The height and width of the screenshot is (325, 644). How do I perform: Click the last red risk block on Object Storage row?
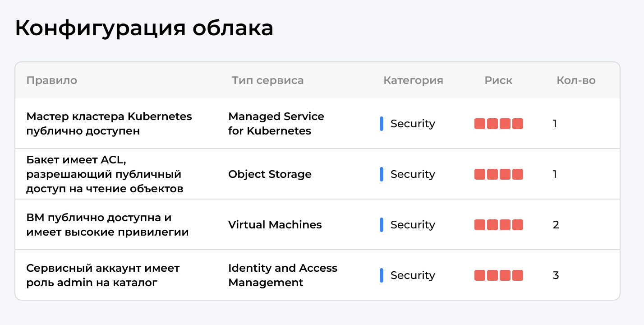pyautogui.click(x=518, y=174)
